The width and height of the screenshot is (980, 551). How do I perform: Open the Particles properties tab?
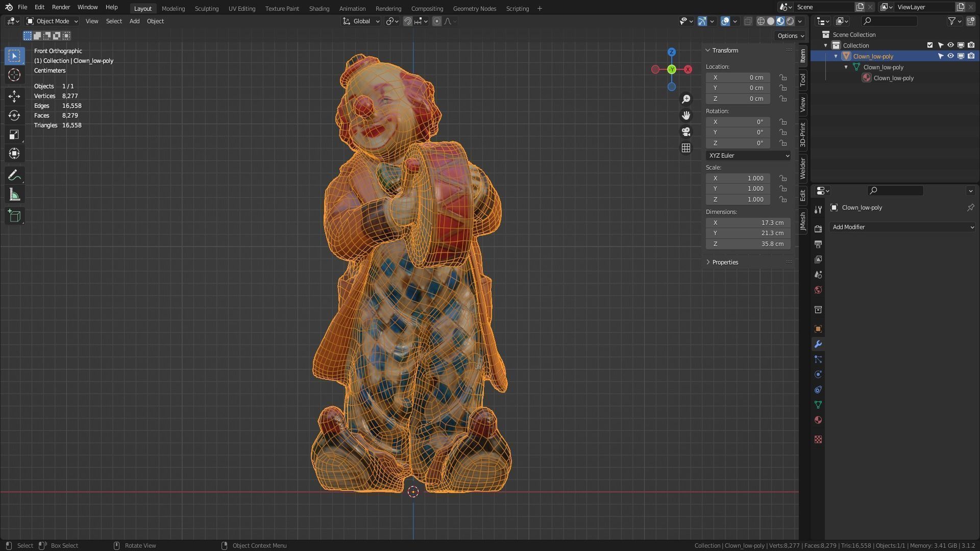click(x=818, y=360)
